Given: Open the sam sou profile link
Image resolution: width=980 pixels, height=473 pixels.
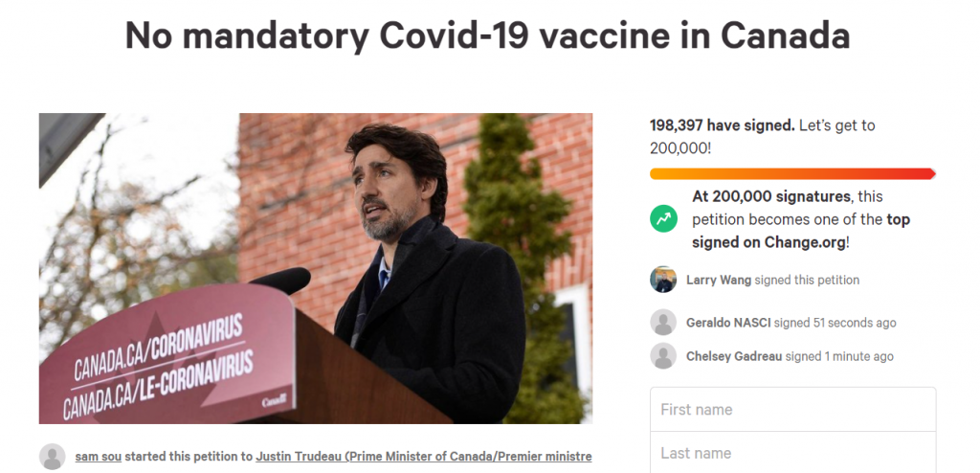Looking at the screenshot, I should 99,457.
